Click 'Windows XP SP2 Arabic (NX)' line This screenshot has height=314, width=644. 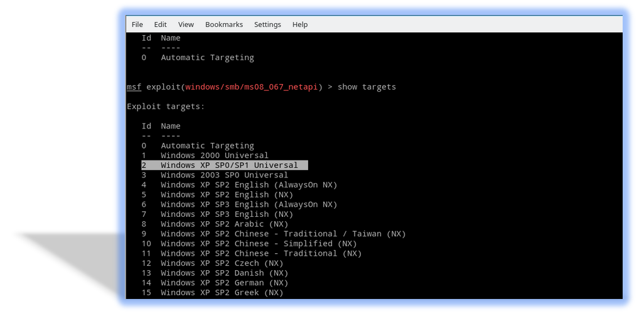(x=215, y=224)
